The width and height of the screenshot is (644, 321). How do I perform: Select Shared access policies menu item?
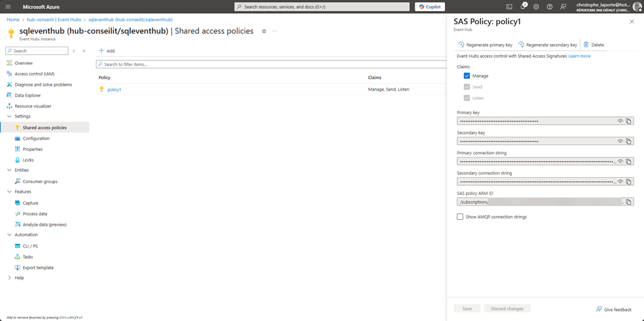(45, 127)
